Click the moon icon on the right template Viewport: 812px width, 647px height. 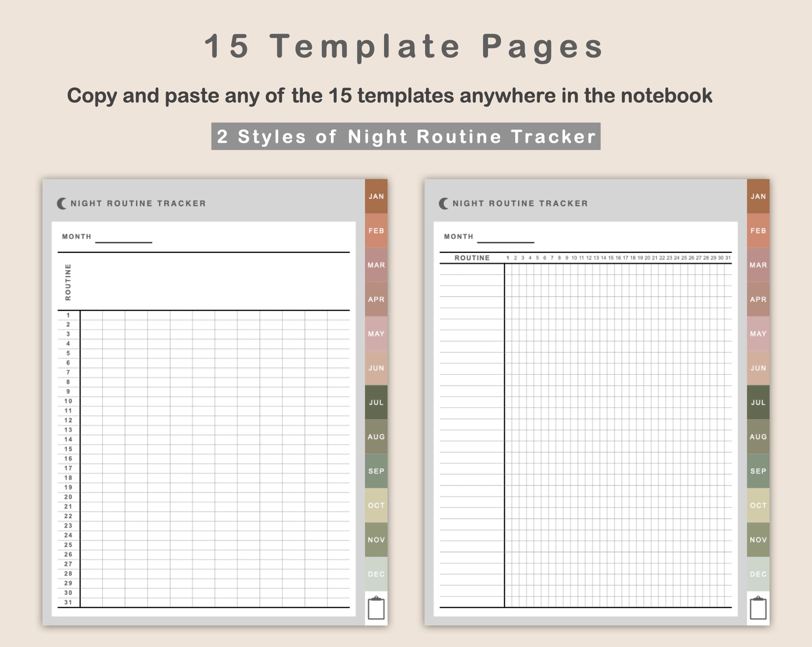444,204
